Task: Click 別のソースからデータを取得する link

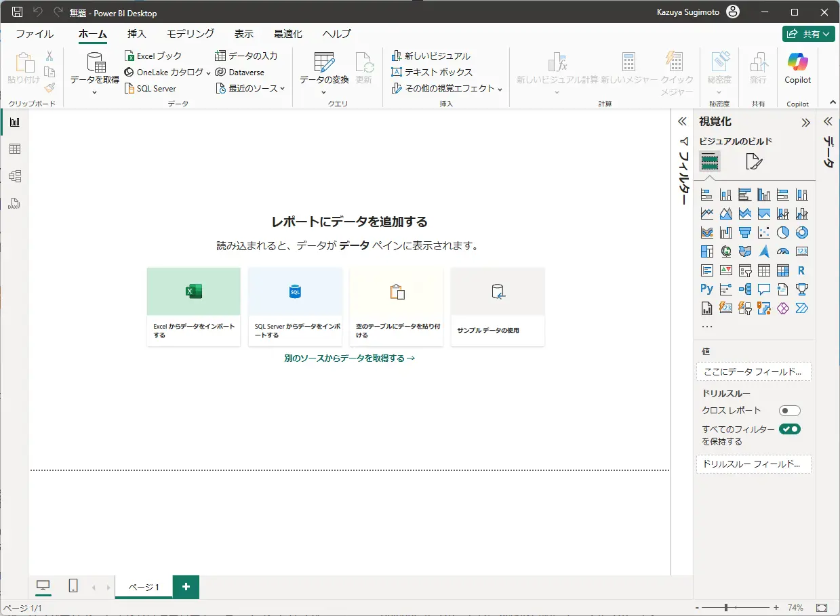Action: tap(349, 358)
